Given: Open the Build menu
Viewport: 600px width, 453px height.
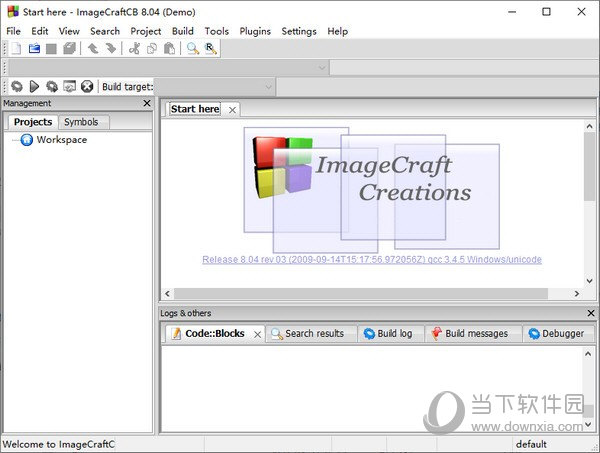Looking at the screenshot, I should [x=182, y=31].
